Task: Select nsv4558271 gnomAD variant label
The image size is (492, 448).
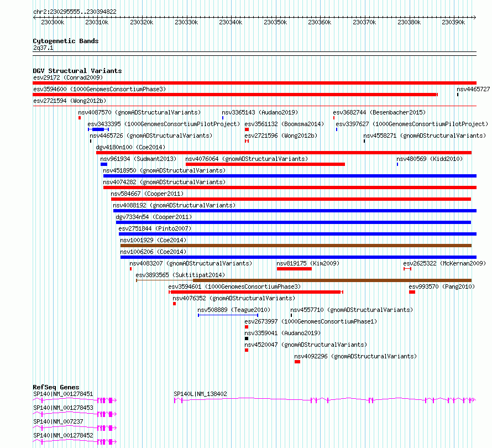Action: click(x=425, y=136)
